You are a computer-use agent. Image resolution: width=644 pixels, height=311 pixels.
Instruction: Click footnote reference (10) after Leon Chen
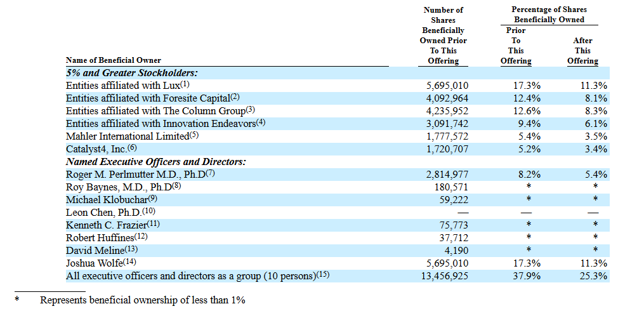(148, 211)
